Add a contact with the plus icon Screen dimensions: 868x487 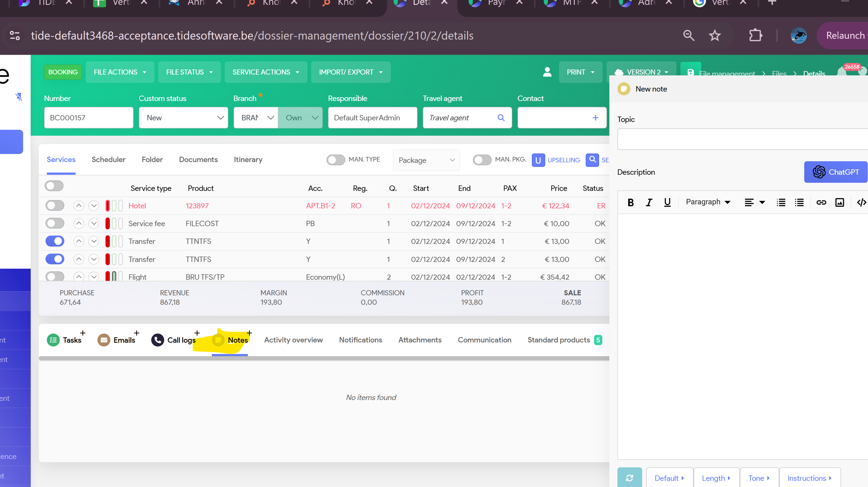click(x=595, y=118)
